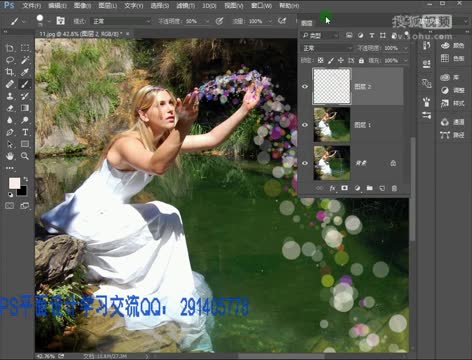472x360 pixels.
Task: Select the Pen tool
Action: (10, 132)
